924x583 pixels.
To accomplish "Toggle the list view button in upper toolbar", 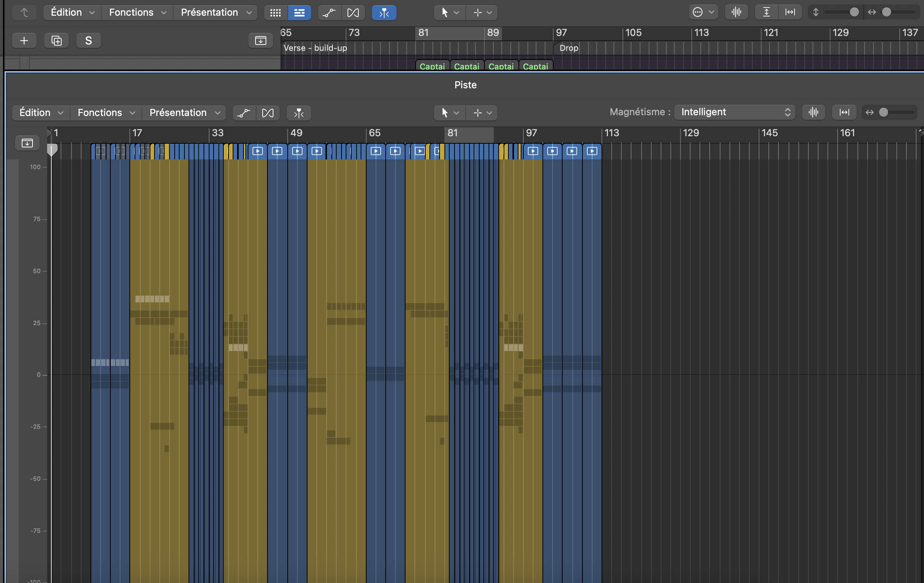I will [x=299, y=13].
